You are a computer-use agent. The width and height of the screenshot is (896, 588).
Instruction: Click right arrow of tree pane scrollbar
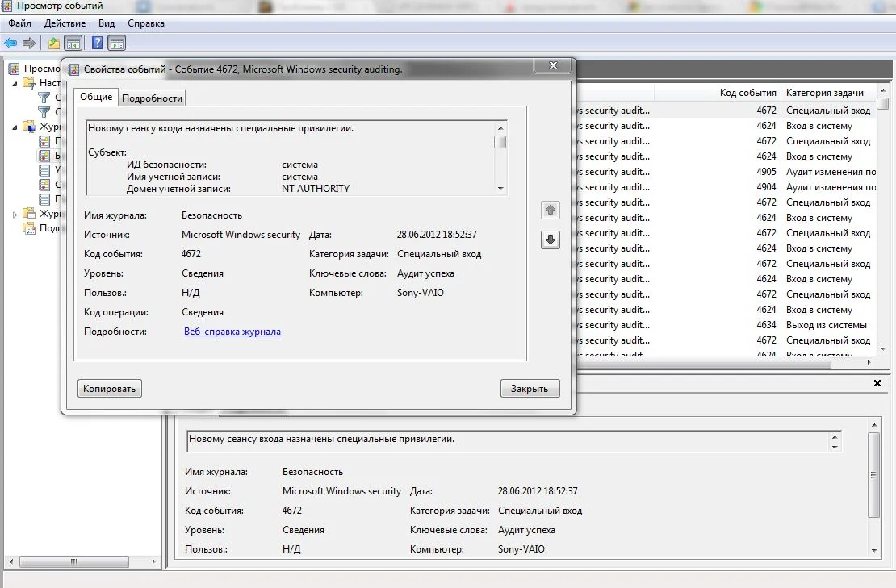tap(153, 561)
